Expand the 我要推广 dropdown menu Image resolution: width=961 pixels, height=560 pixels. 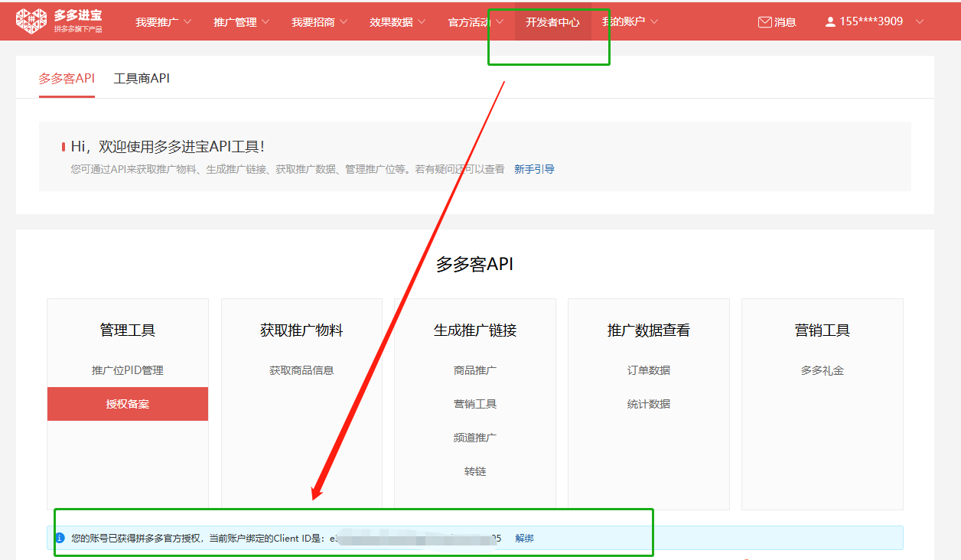[x=163, y=22]
